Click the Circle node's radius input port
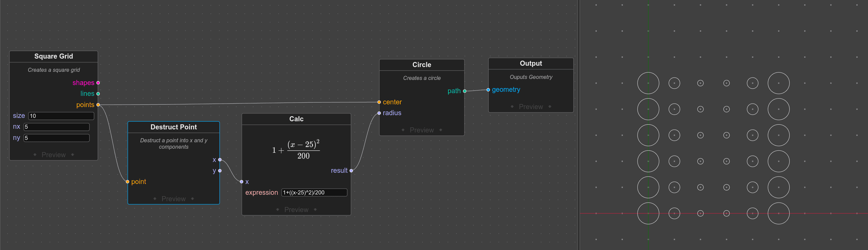This screenshot has height=250, width=868. click(x=379, y=113)
